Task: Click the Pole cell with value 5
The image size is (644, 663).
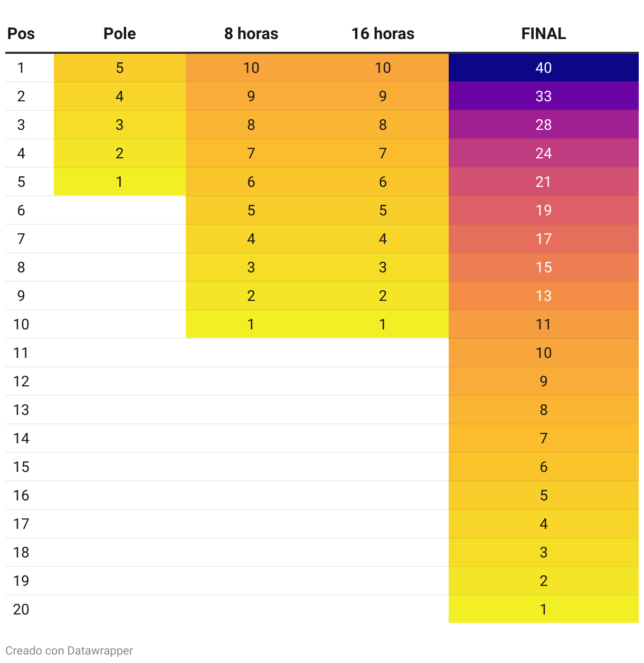Action: (x=120, y=68)
